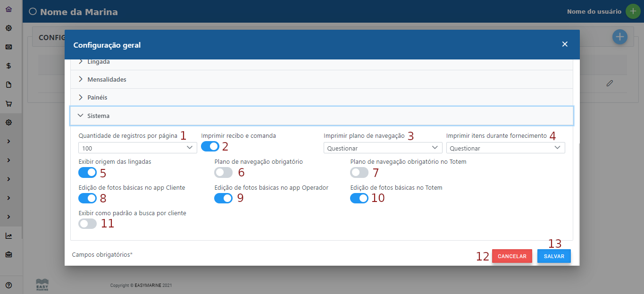Click the document icon in the sidebar
Image resolution: width=644 pixels, height=294 pixels.
[8, 84]
